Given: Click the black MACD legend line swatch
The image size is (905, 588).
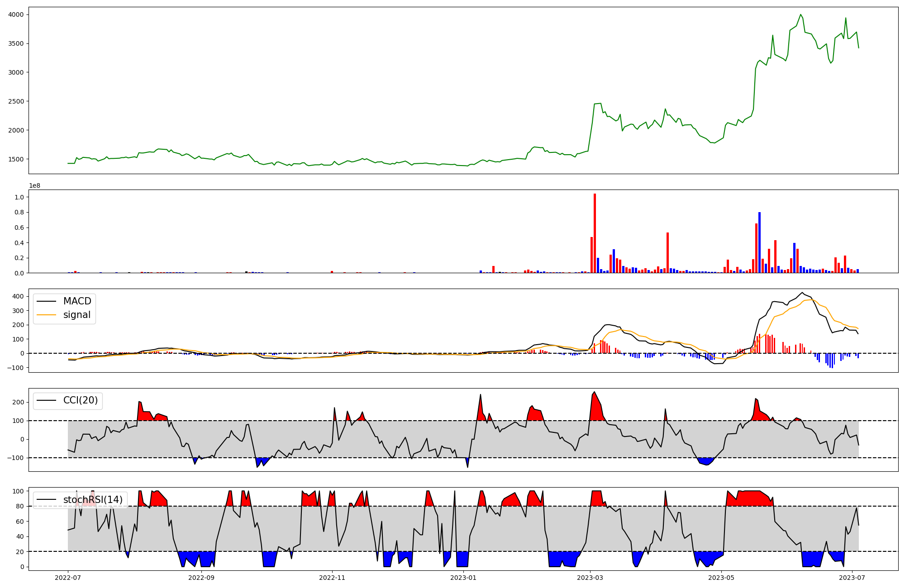Looking at the screenshot, I should pos(46,301).
